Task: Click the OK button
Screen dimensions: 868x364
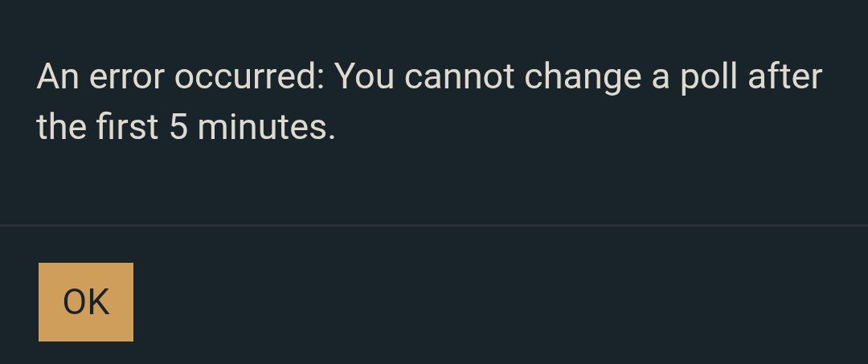Action: pos(86,302)
